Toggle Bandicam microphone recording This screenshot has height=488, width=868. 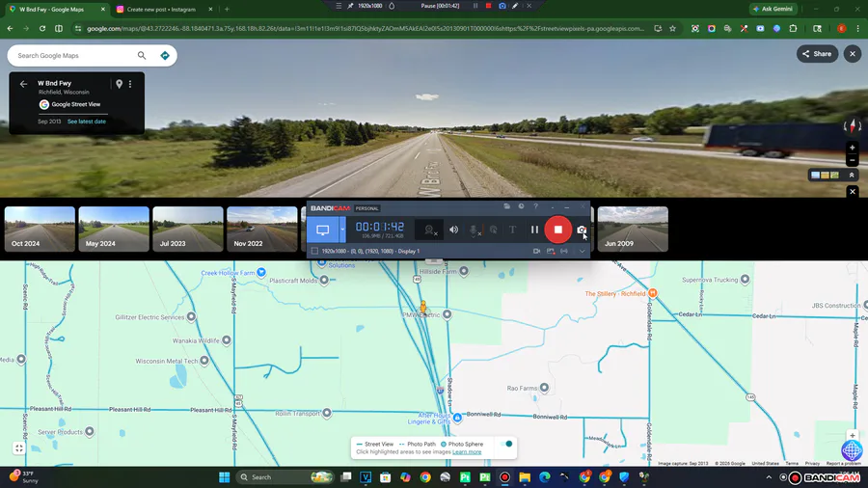pos(474,230)
